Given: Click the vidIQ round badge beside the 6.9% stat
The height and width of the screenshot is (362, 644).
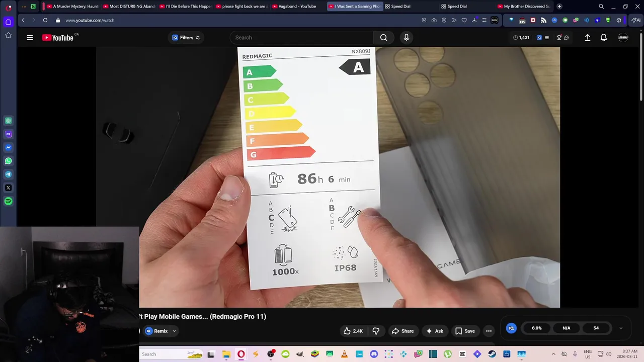Looking at the screenshot, I should tap(511, 328).
